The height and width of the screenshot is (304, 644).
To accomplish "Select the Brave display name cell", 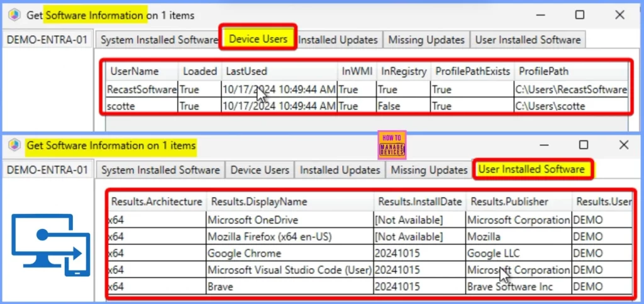I will pos(290,286).
